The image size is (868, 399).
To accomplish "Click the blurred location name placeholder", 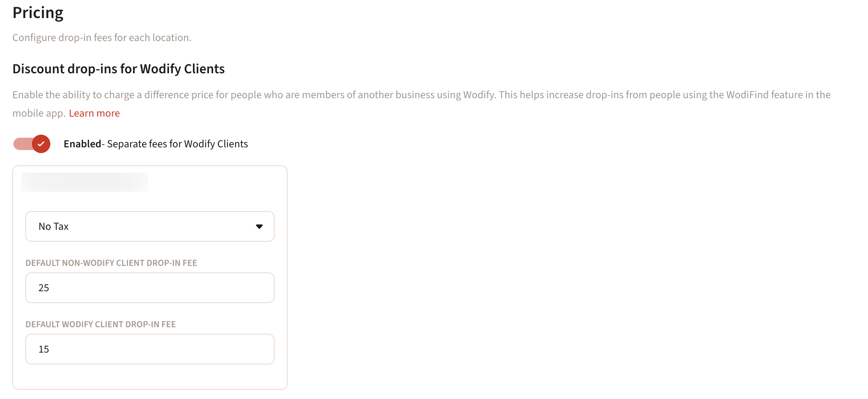I will click(x=84, y=182).
